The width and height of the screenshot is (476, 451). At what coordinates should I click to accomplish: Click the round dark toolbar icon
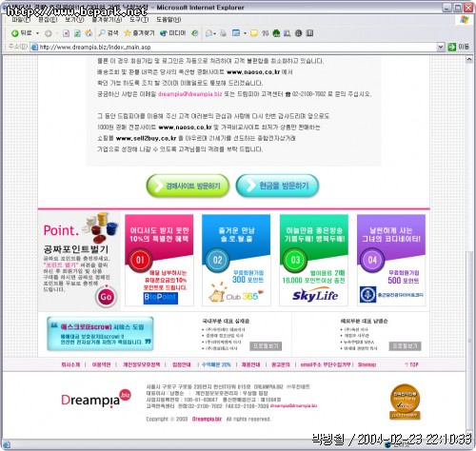click(298, 33)
